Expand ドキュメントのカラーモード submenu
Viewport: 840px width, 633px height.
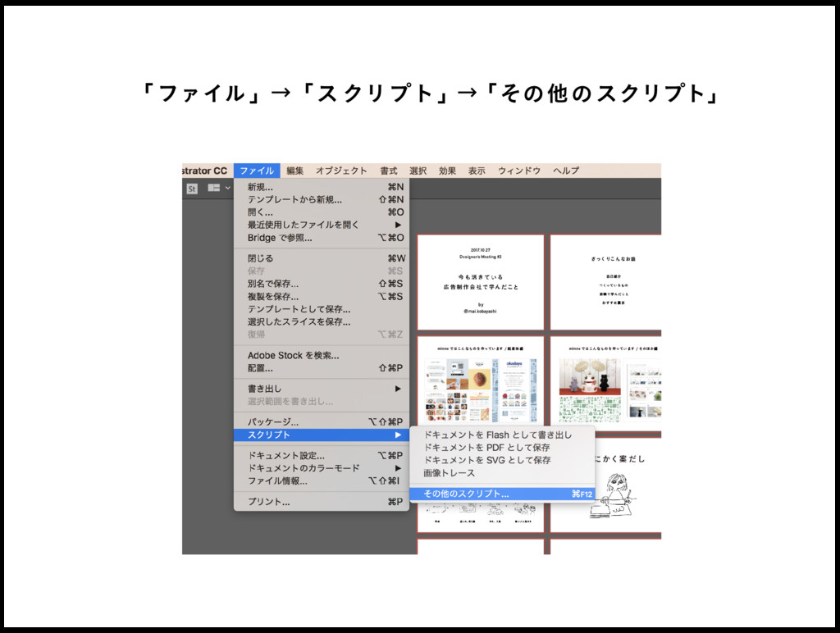click(x=322, y=468)
